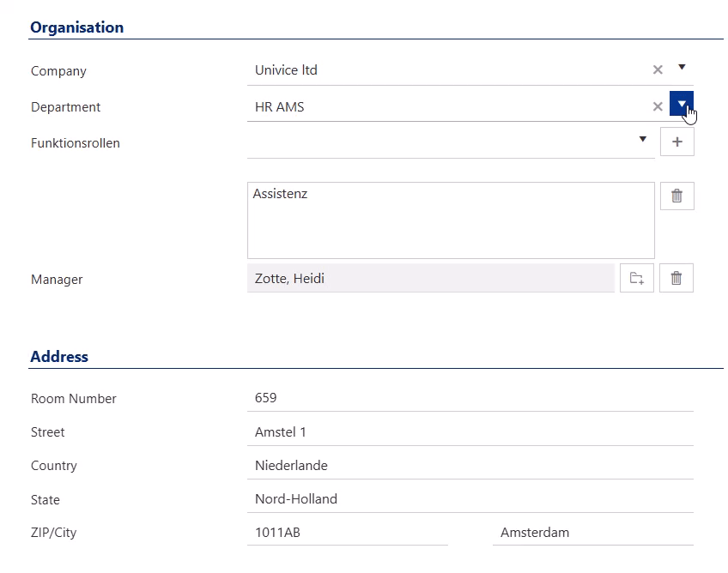
Task: Click into the Room Number field
Action: 386,397
